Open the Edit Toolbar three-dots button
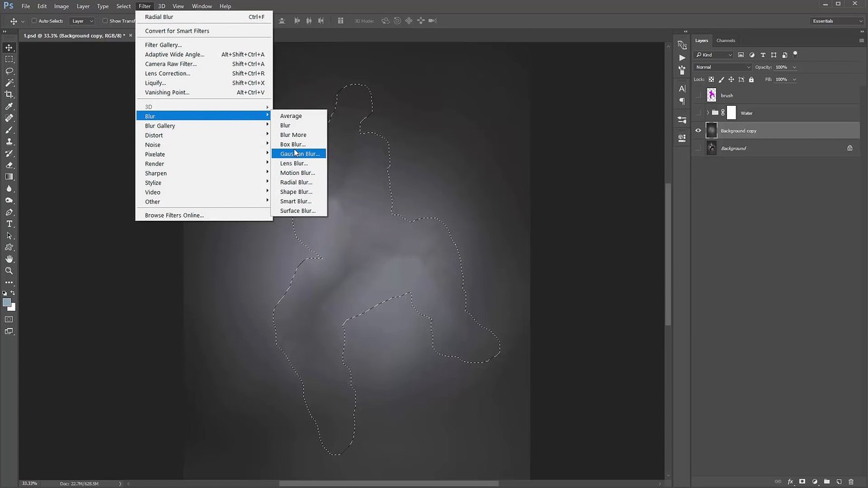The image size is (868, 488). click(9, 282)
